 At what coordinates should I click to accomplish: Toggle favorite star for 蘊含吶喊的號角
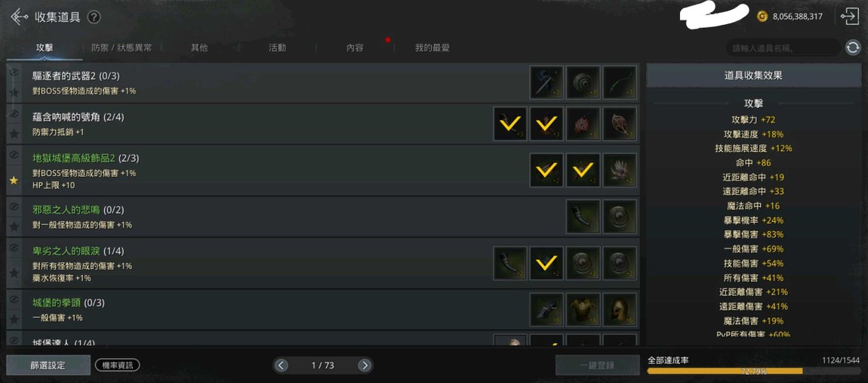coord(14,134)
